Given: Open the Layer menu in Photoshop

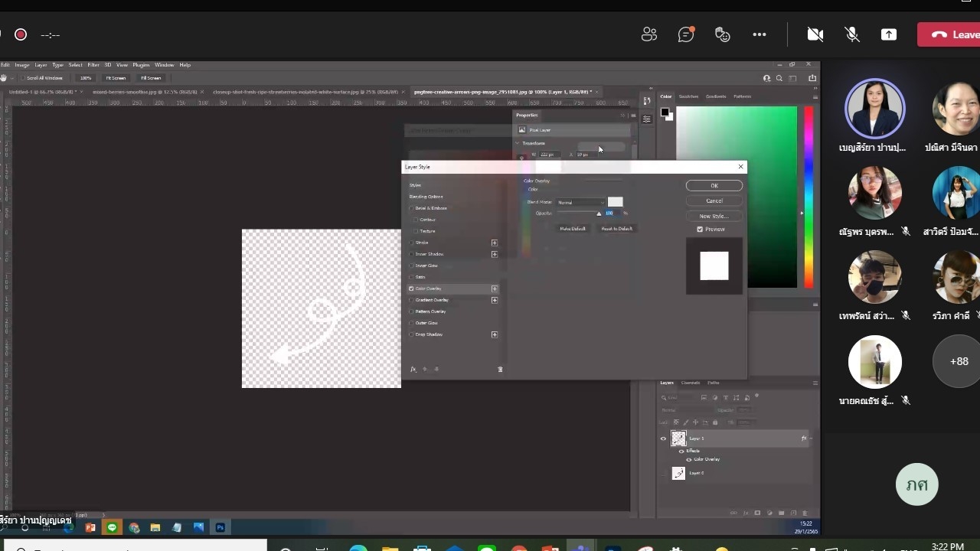Looking at the screenshot, I should [x=41, y=65].
